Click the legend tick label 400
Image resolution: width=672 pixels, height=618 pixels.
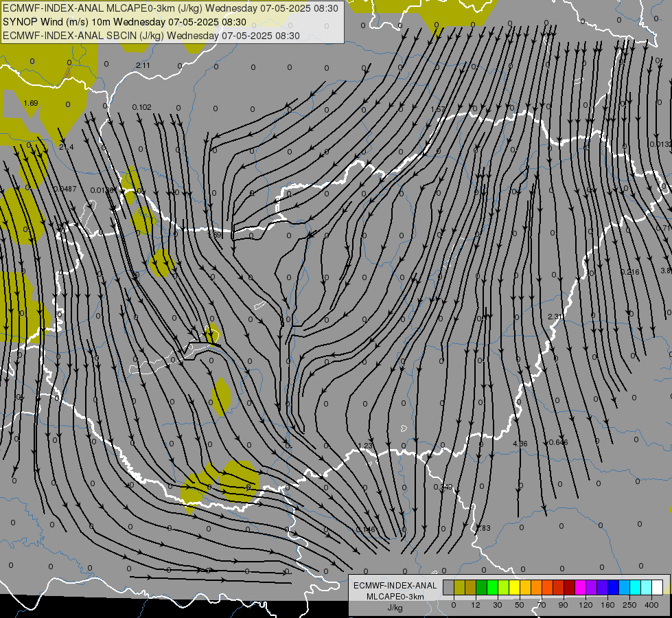[x=651, y=605]
